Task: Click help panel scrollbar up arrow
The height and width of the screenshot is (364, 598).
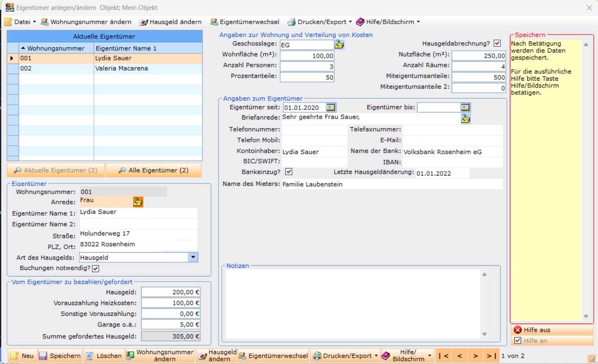Action: point(586,44)
